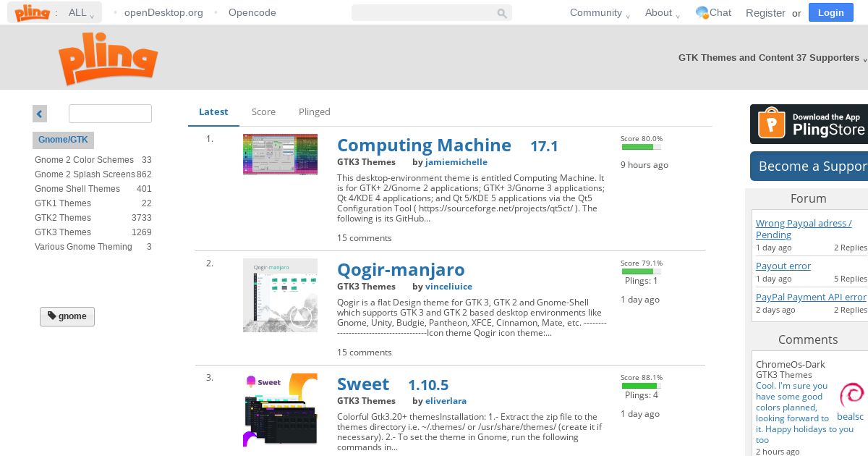Click the Score 88.1% progress bar
868x456 pixels.
point(641,386)
